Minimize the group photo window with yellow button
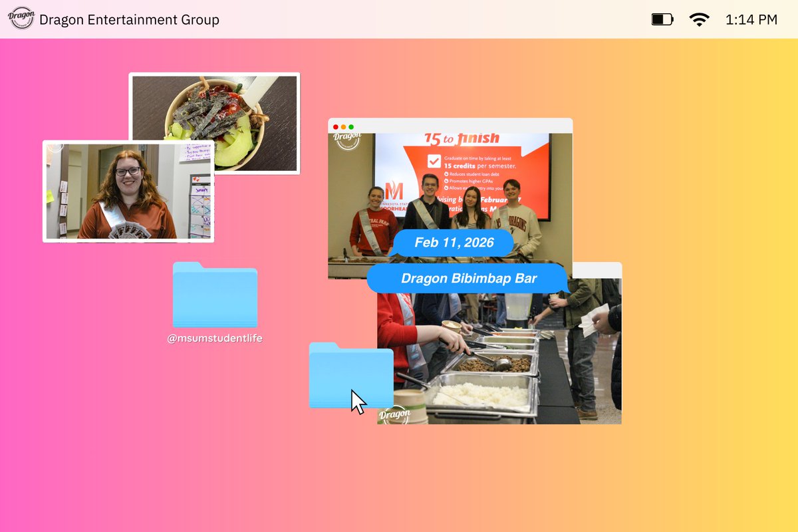798x532 pixels. (x=343, y=126)
